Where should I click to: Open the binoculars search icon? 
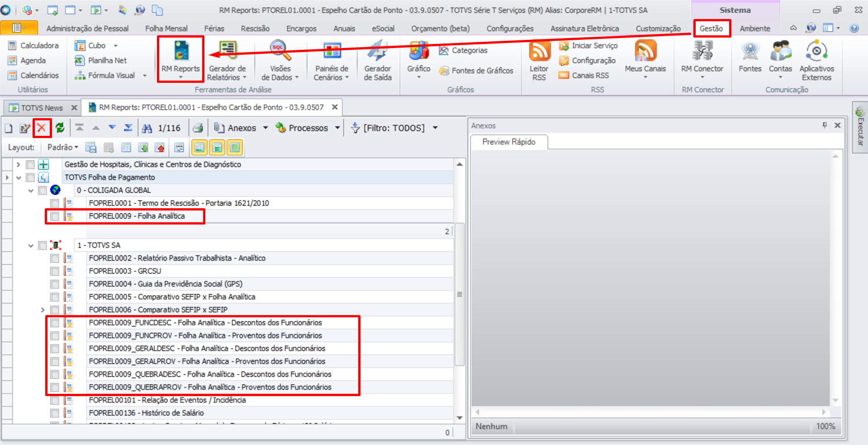pyautogui.click(x=147, y=128)
